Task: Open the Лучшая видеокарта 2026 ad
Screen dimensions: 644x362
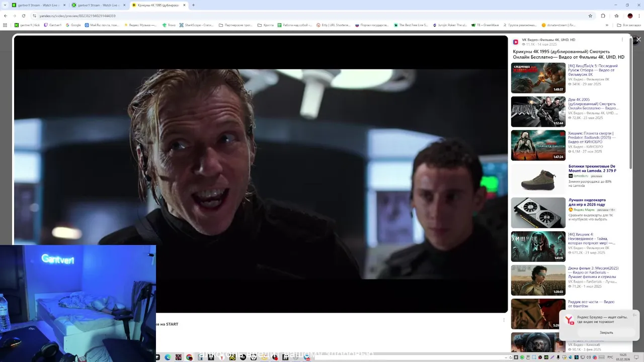Action: [x=587, y=202]
